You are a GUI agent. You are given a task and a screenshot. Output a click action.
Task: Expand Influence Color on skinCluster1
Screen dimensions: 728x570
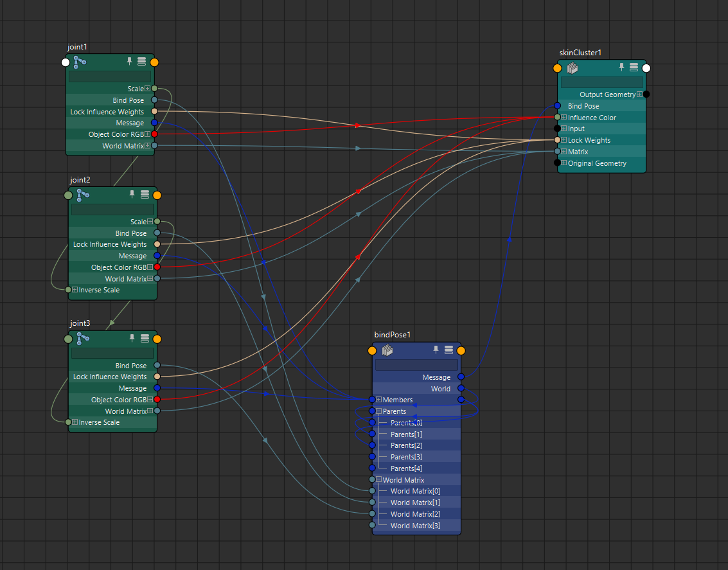(x=564, y=118)
